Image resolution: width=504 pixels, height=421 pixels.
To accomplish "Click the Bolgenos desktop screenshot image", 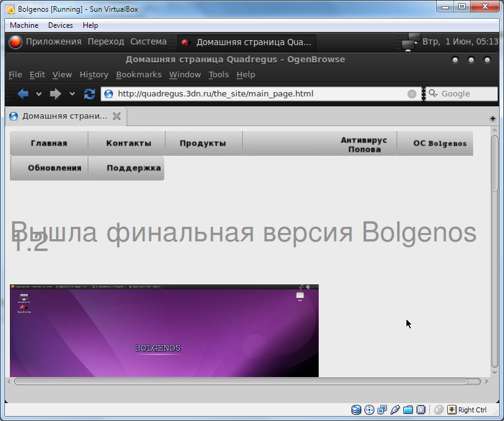I will point(164,331).
